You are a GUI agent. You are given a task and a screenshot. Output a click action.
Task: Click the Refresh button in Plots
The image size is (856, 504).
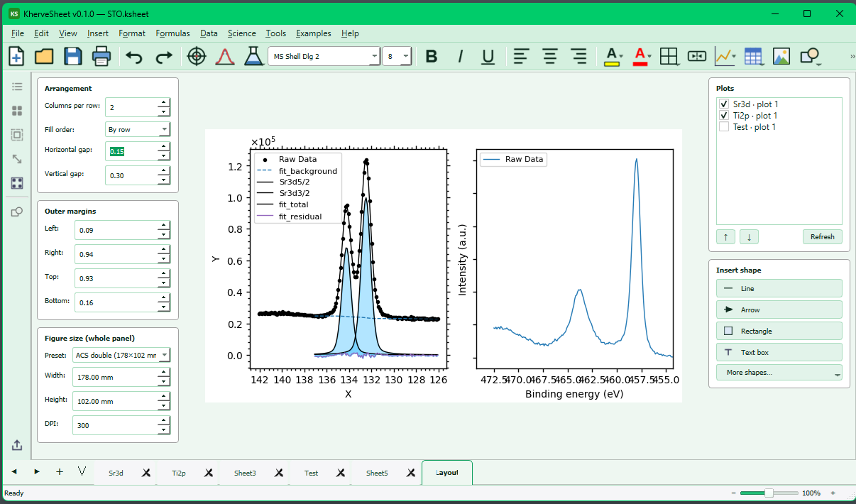823,236
